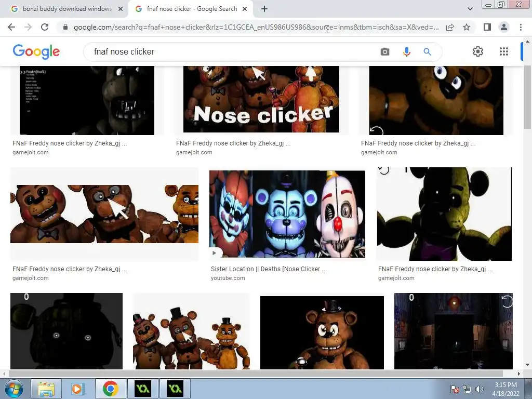Open the dark glowing-eyes thumbnail with counter 0

point(66,331)
